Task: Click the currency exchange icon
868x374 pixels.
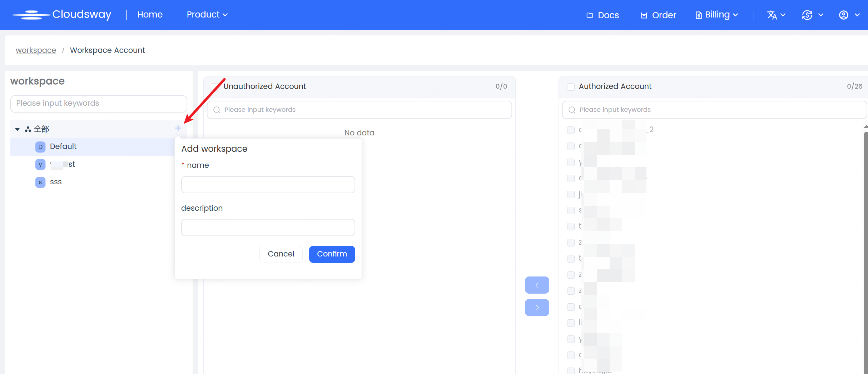Action: pos(807,15)
